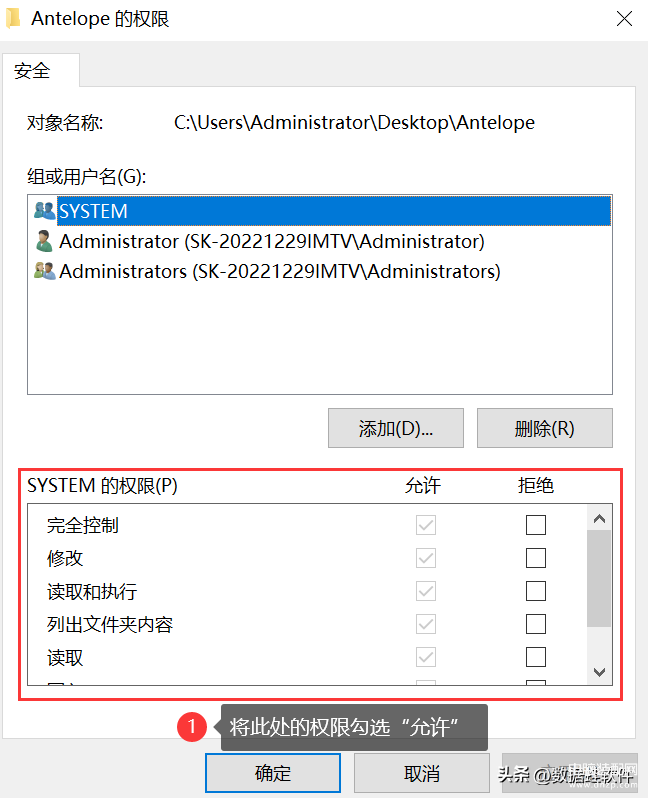Toggle Allow checkbox for 读取
This screenshot has width=648, height=798.
(426, 657)
